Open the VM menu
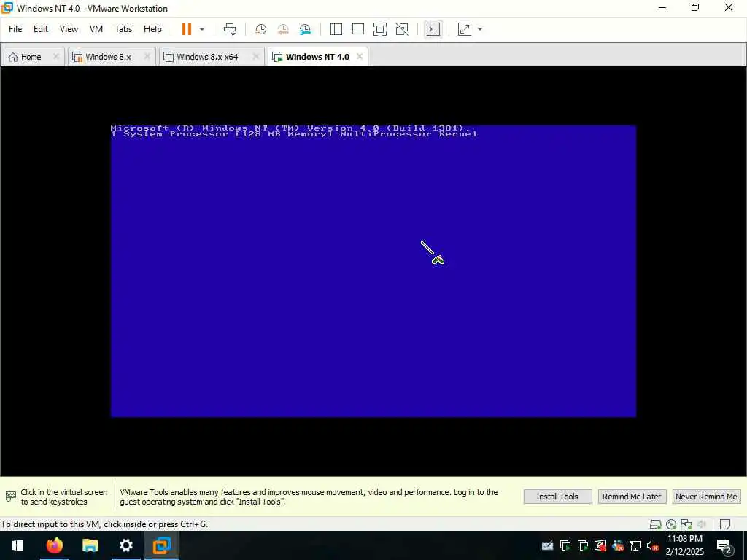Image resolution: width=747 pixels, height=560 pixels. click(x=96, y=29)
